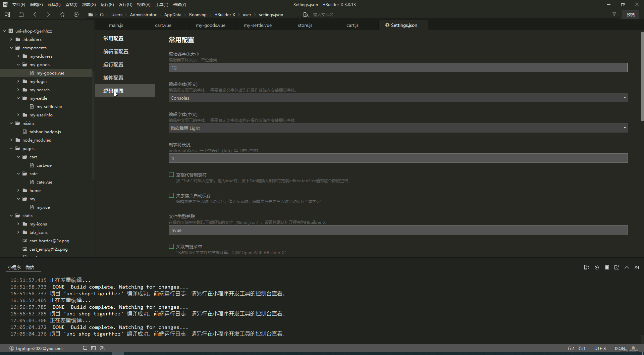644x355 pixels.
Task: Click the project icon of uni-shop-tigerhhzz
Action: pos(11,31)
